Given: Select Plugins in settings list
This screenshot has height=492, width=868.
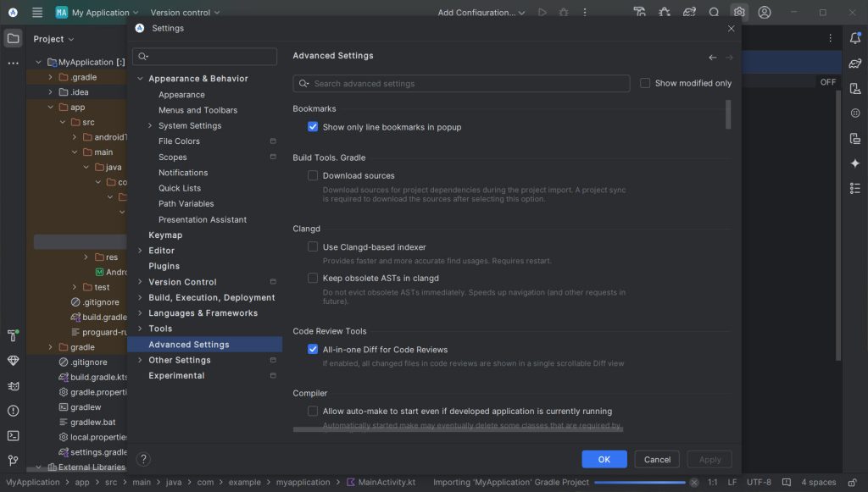Looking at the screenshot, I should pos(164,266).
